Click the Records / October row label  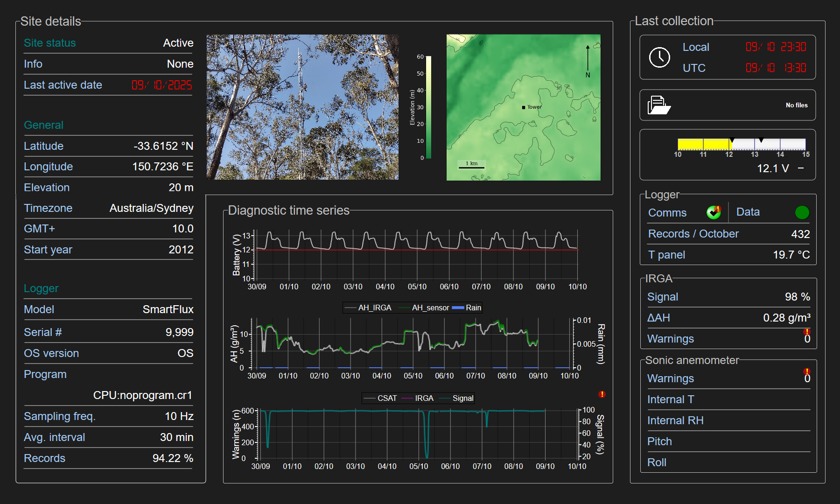tap(693, 234)
